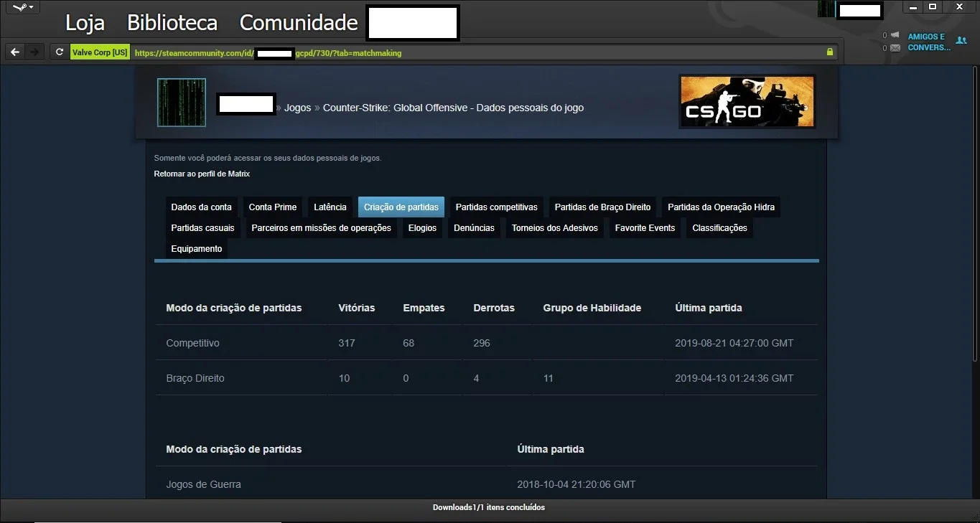Click the Grupo de Habilidade column header
980x523 pixels.
[x=592, y=308]
